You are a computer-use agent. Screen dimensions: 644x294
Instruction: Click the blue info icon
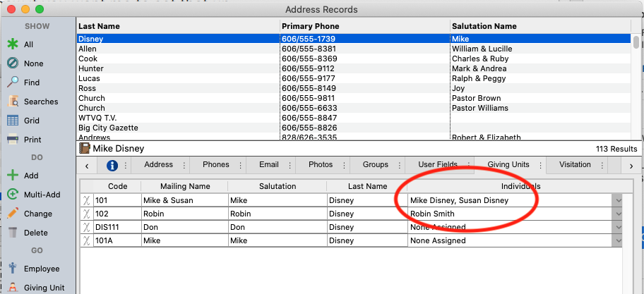[x=112, y=165]
